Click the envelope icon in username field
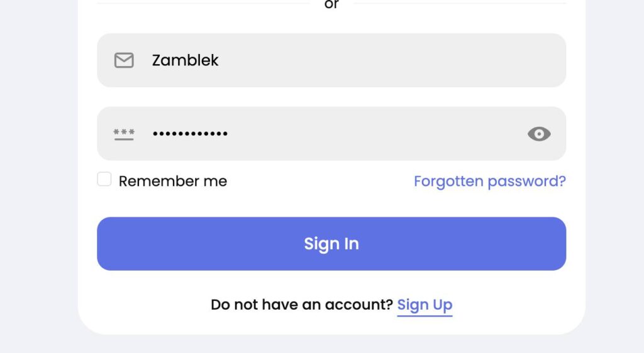 tap(124, 60)
